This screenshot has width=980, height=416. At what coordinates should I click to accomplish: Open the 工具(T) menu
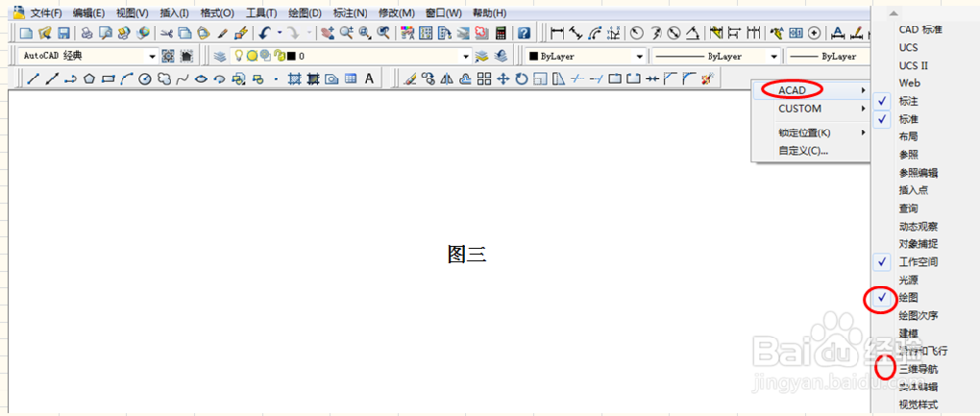(x=262, y=13)
